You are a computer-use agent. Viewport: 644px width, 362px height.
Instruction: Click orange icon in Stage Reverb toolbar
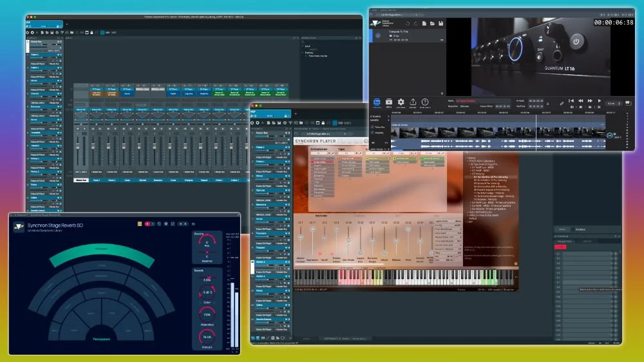click(140, 224)
